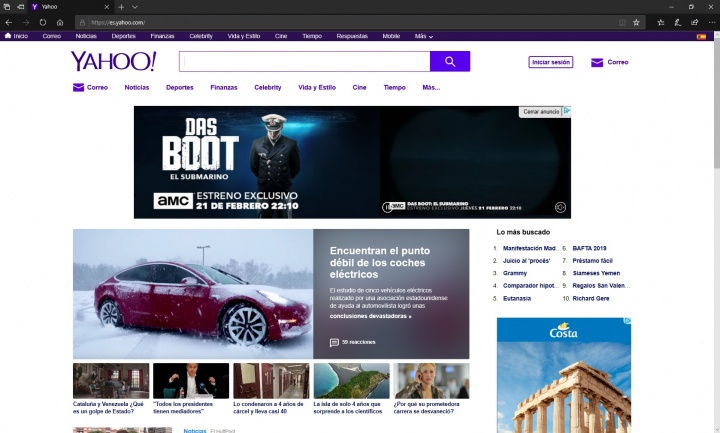The image size is (720, 433).
Task: Click the red Tesla in snow image
Action: pos(193,294)
